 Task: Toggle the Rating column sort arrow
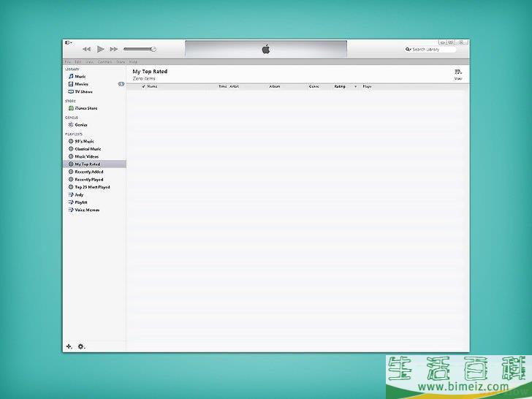coord(356,86)
